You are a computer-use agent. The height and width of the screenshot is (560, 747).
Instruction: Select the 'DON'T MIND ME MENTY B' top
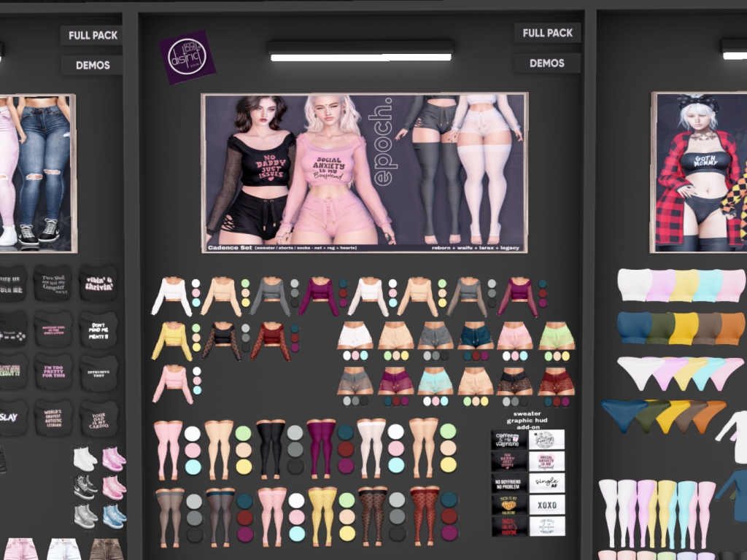click(x=98, y=329)
